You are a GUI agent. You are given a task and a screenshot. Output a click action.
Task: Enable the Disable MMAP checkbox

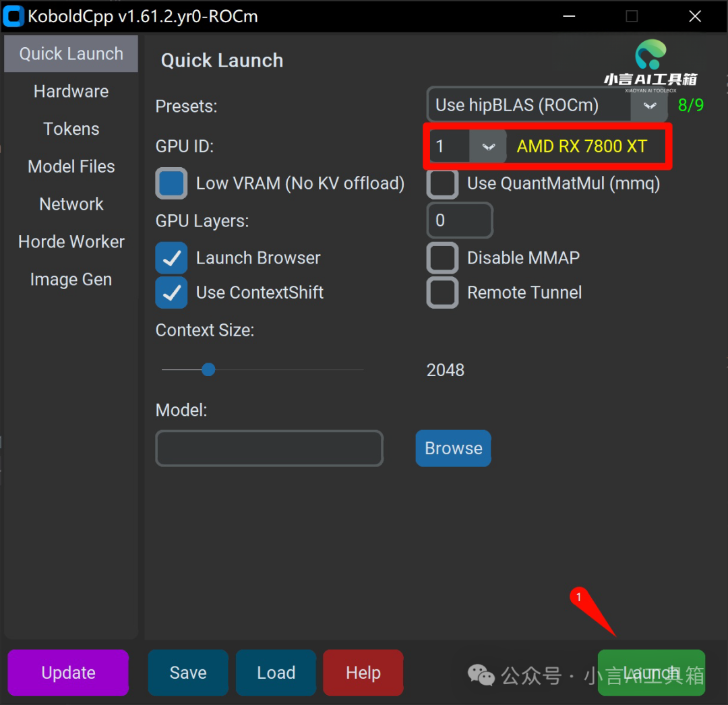[x=442, y=258]
